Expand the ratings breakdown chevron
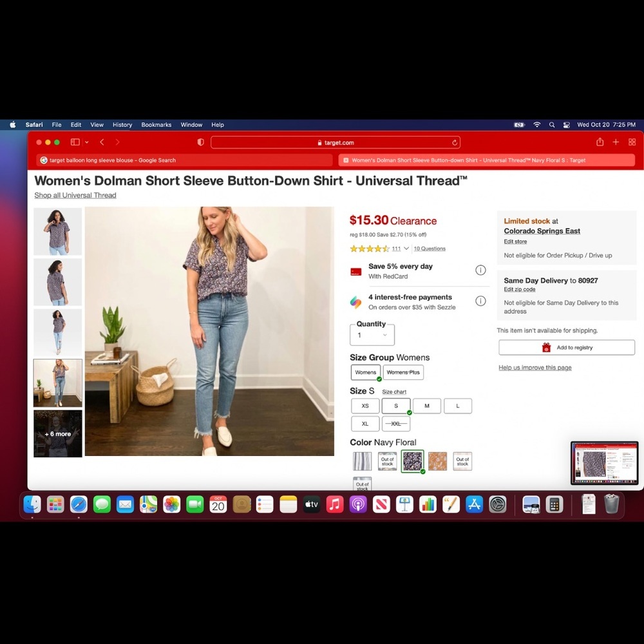The image size is (644, 644). pos(406,249)
